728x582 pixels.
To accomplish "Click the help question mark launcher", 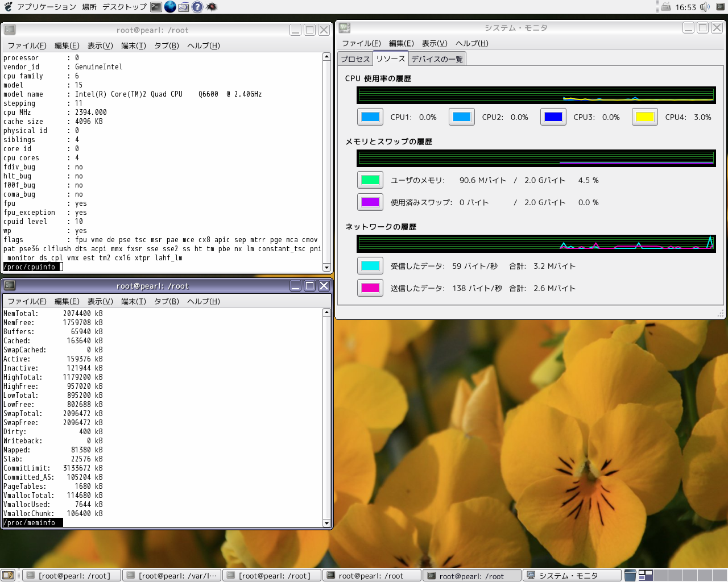I will pyautogui.click(x=197, y=7).
